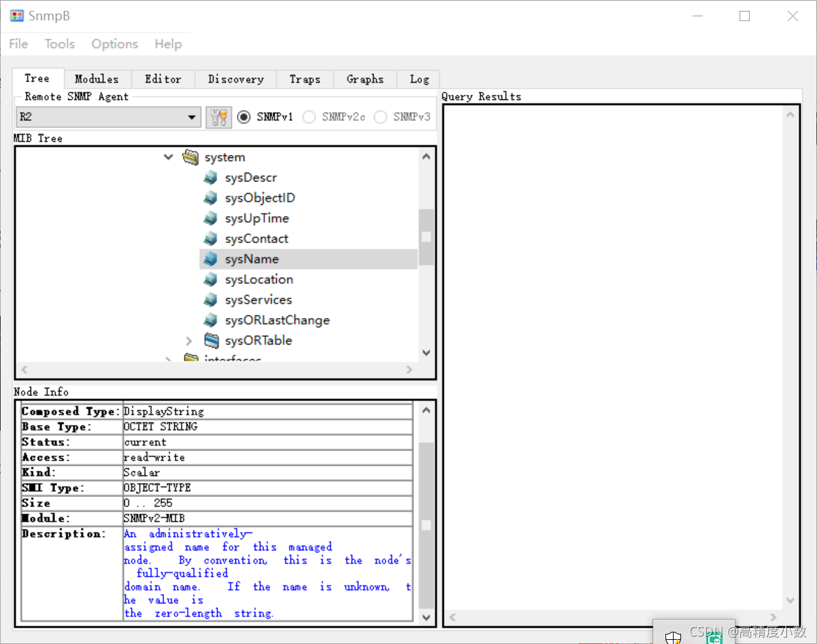The image size is (817, 644).
Task: Select sysLocation in the MIB tree
Action: 259,280
